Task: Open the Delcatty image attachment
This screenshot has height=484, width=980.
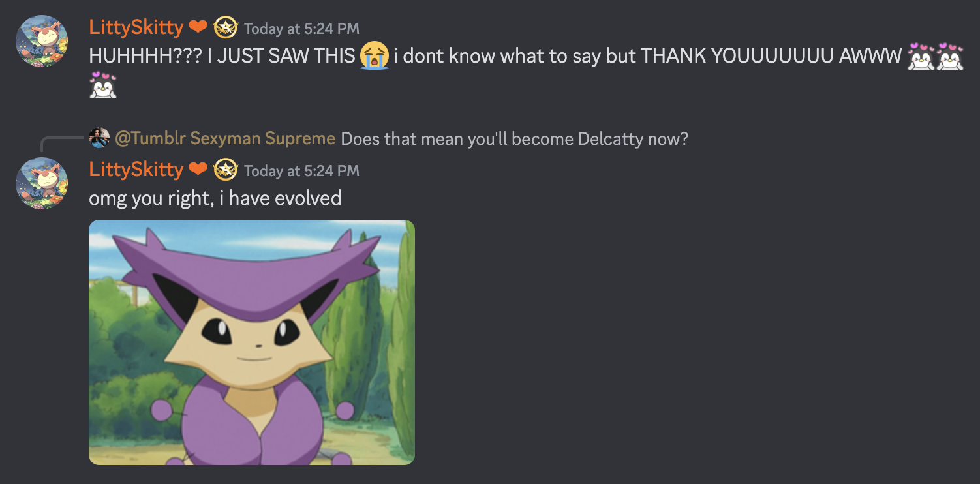Action: pyautogui.click(x=252, y=342)
